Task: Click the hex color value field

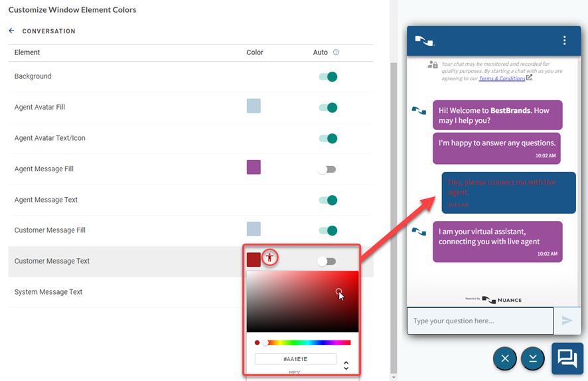Action: [x=295, y=359]
